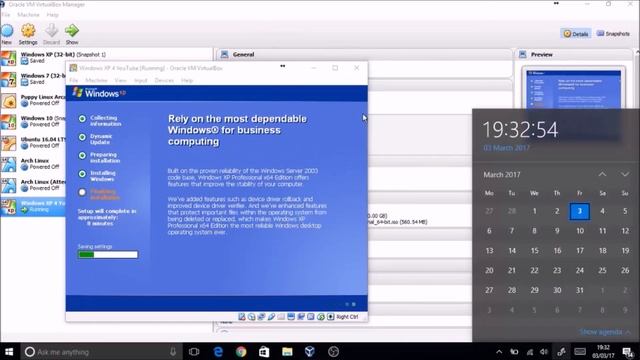
Task: Go to previous month with calendar up chevron
Action: [602, 174]
